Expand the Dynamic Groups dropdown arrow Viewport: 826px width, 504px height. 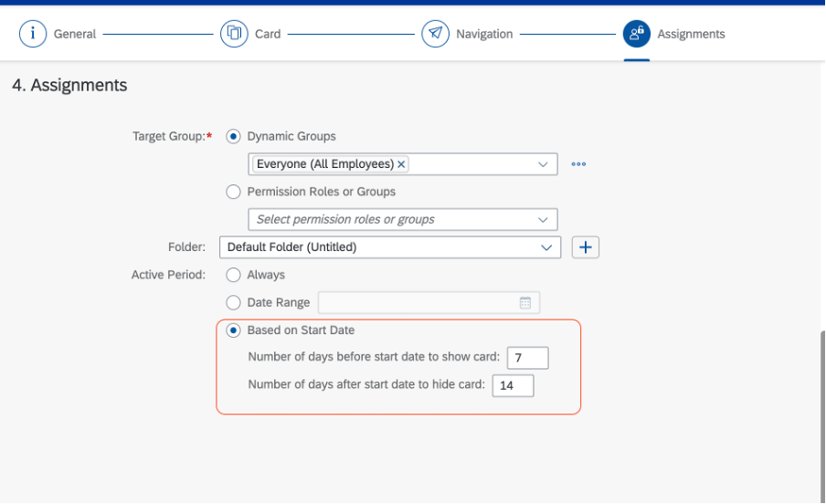[543, 164]
